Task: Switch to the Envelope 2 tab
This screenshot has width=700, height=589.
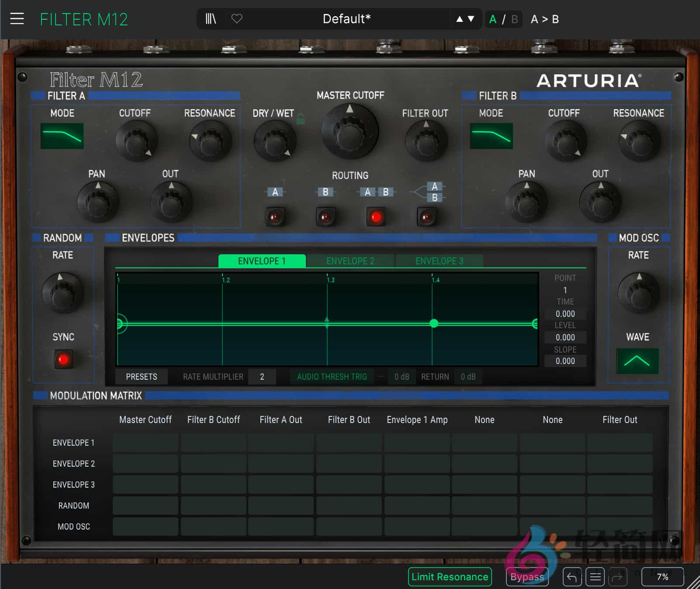Action: coord(350,261)
